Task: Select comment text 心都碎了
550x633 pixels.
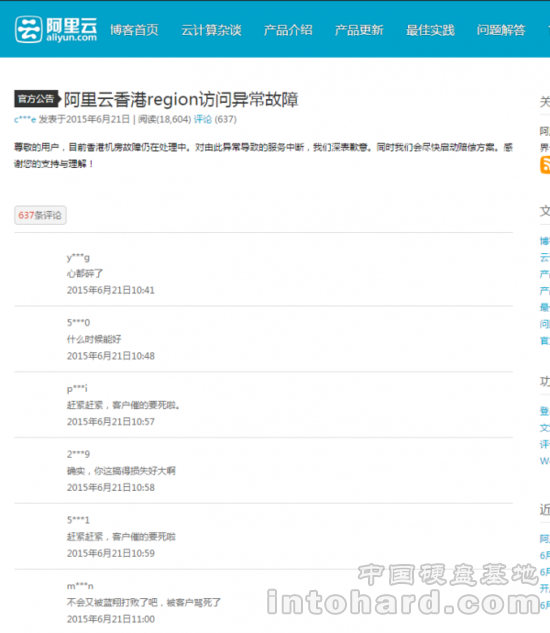Action: 85,274
